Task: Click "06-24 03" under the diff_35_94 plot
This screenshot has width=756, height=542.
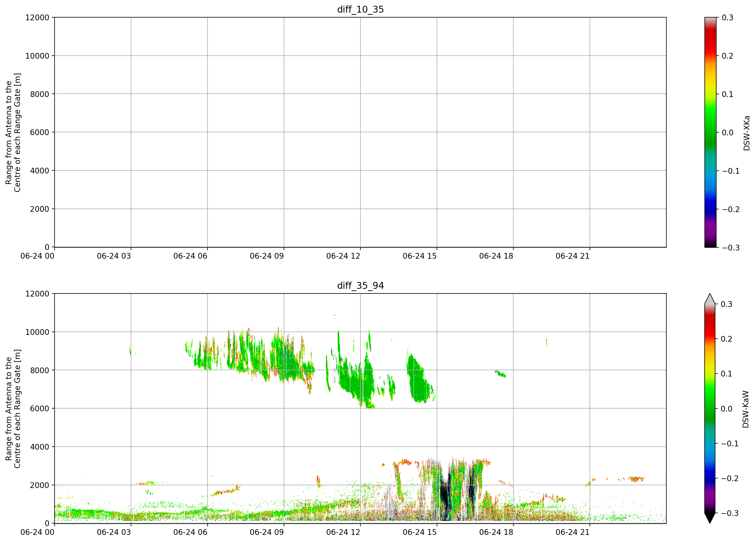Action: (114, 532)
